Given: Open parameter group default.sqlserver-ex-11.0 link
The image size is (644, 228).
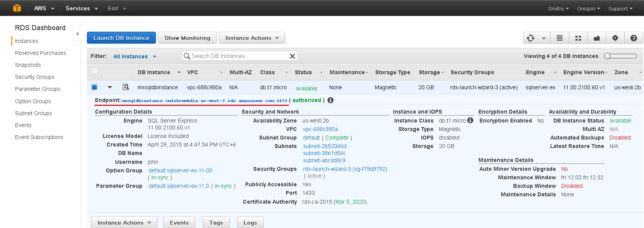Looking at the screenshot, I should point(179,186).
